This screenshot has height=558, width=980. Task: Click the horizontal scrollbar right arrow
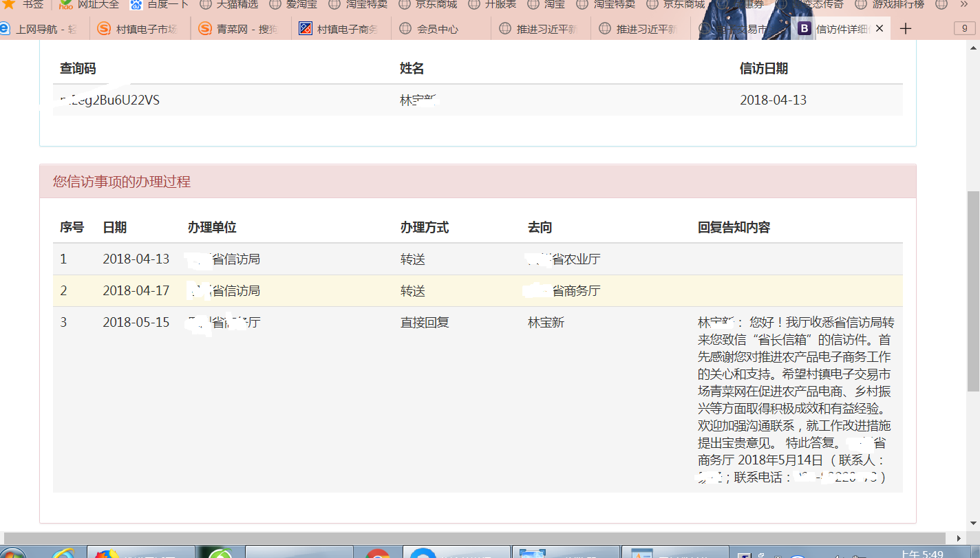pos(957,538)
